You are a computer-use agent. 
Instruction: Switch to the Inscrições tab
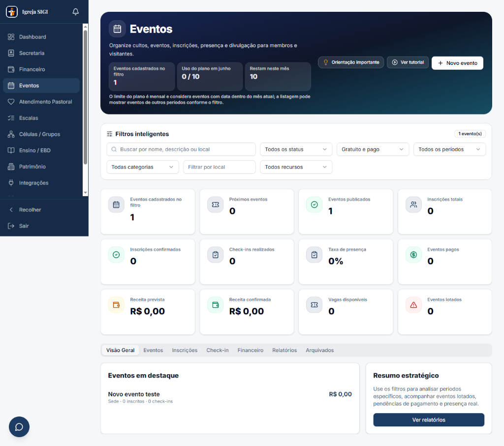coord(185,350)
